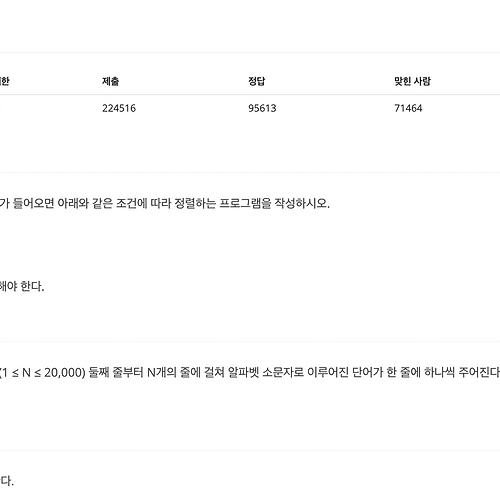The image size is (500, 500).
Task: Click the text N개의 in the input description
Action: pos(162,372)
